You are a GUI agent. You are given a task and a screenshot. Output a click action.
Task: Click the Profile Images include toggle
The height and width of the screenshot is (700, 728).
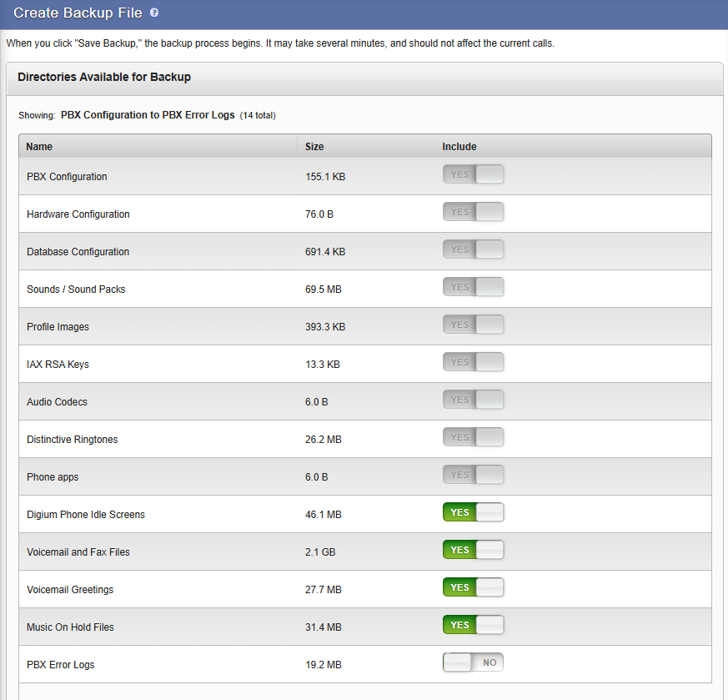(473, 325)
